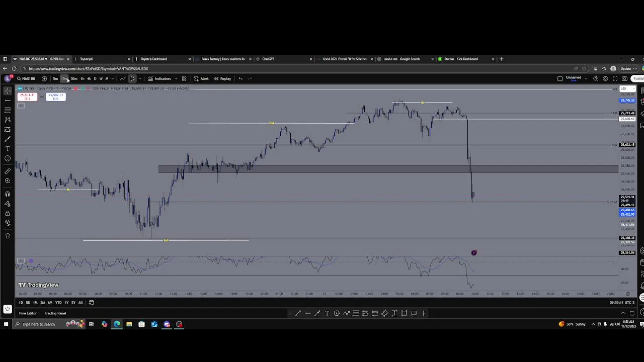
Task: Select the 15m timeframe
Action: 64,78
